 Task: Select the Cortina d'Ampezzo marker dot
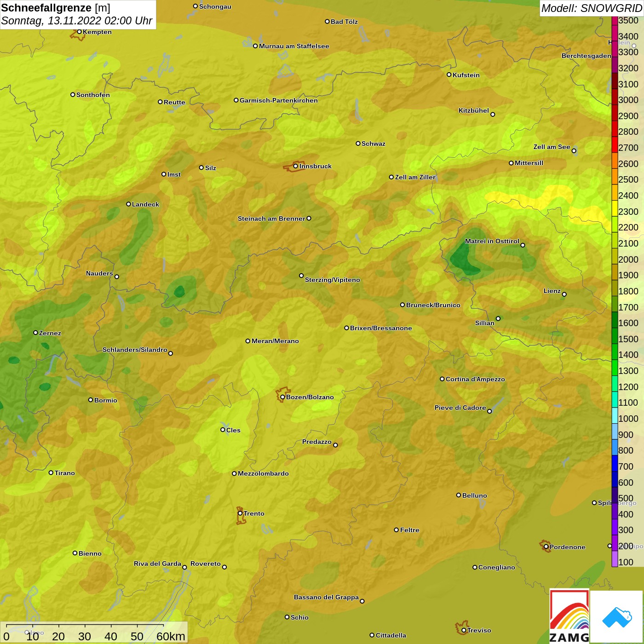(x=442, y=379)
